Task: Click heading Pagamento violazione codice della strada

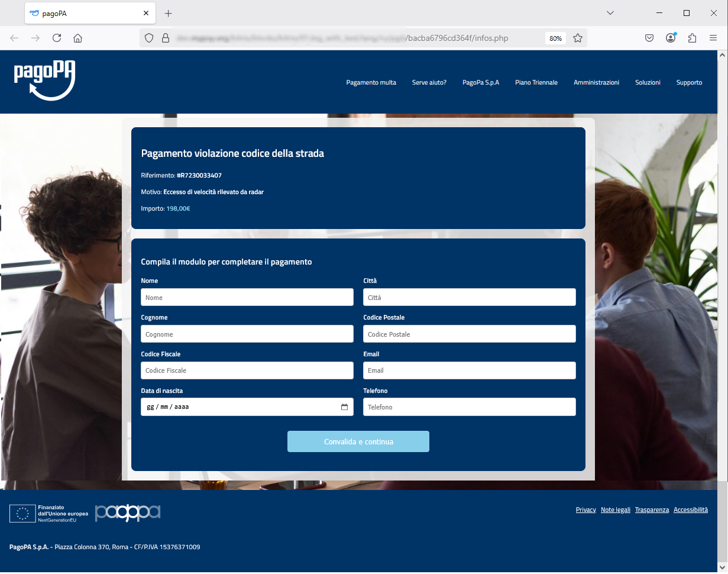Action: point(232,153)
